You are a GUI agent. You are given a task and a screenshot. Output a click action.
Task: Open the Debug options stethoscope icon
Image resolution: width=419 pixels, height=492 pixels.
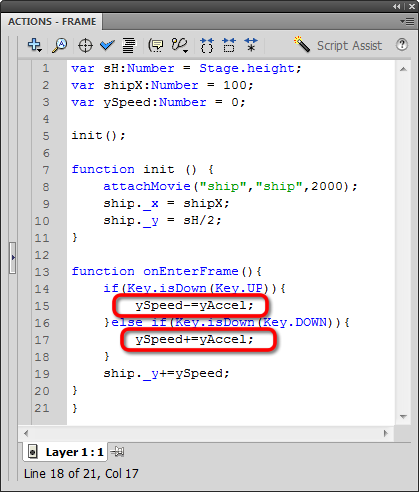coord(180,45)
